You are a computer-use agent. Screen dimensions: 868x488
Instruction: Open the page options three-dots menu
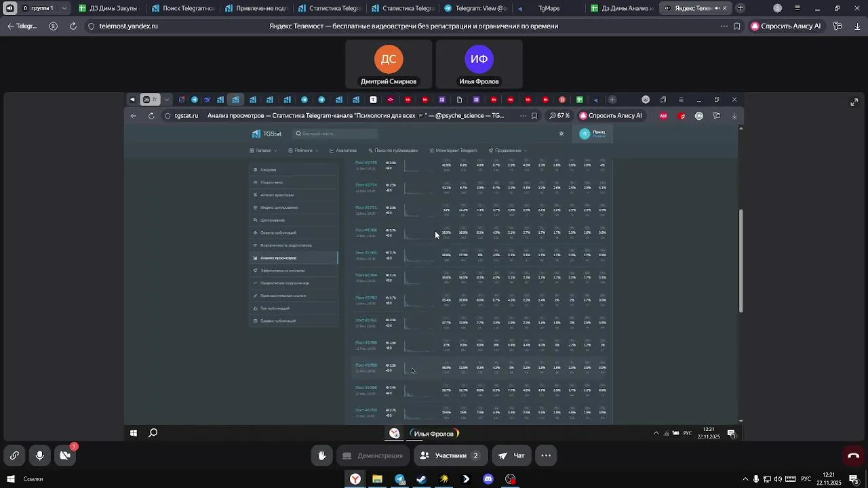click(724, 26)
